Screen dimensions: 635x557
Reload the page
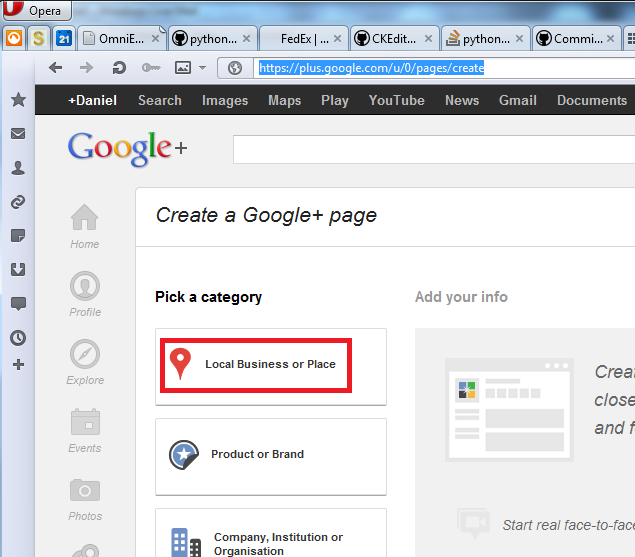point(119,68)
